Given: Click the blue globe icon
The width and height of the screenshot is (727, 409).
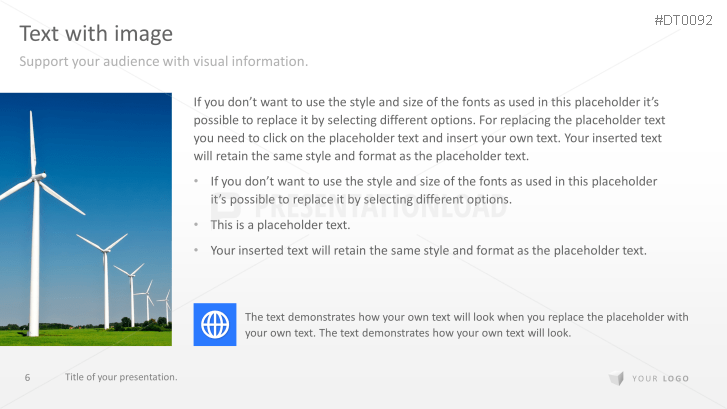Looking at the screenshot, I should coord(215,324).
